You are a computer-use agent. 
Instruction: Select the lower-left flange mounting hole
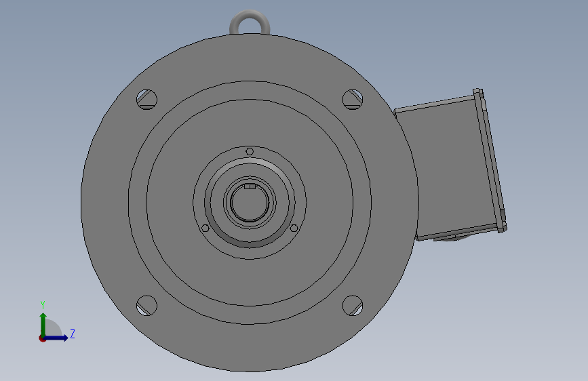[x=146, y=306]
